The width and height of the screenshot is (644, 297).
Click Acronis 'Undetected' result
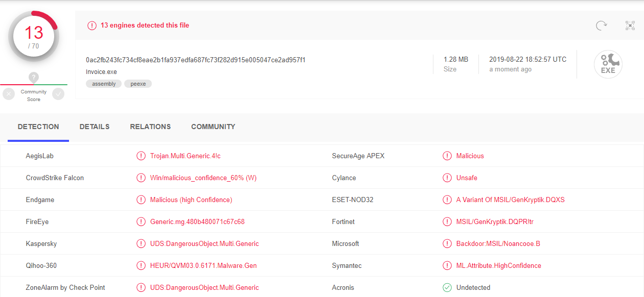click(473, 288)
